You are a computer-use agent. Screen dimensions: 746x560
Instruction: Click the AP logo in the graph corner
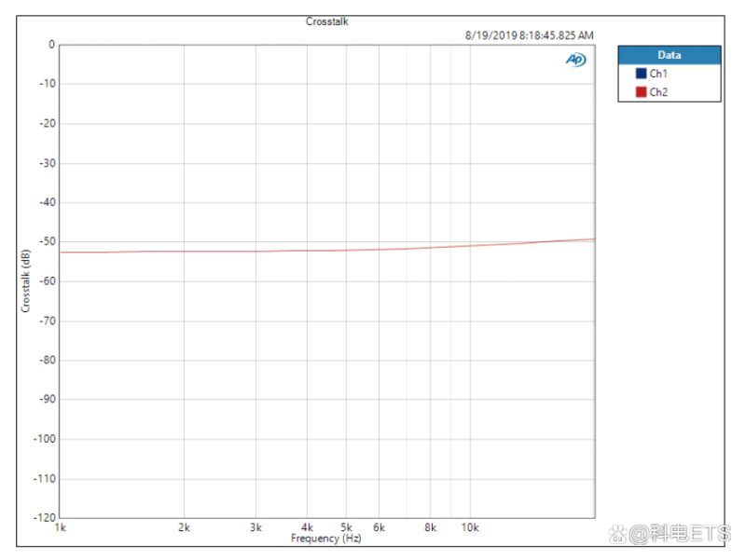(x=575, y=60)
